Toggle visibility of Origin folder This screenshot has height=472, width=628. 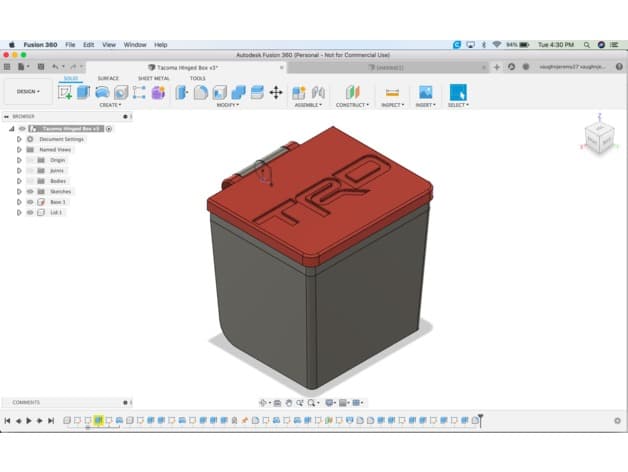tap(30, 160)
